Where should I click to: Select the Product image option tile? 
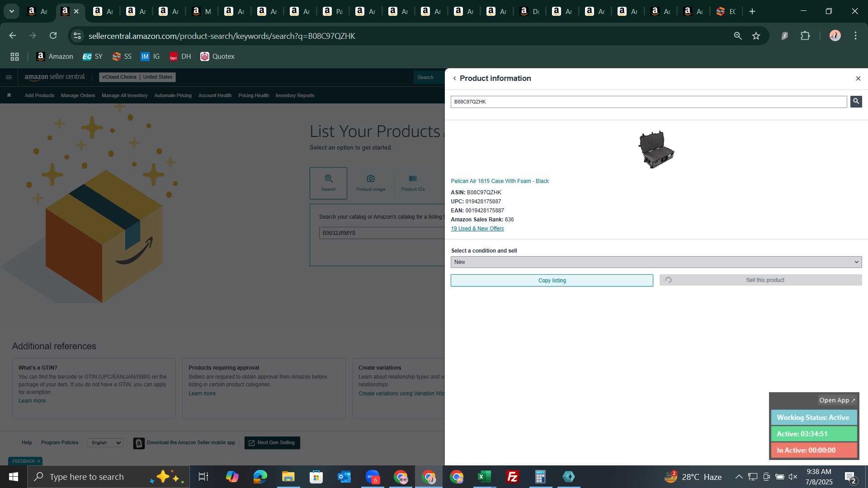[x=371, y=183]
